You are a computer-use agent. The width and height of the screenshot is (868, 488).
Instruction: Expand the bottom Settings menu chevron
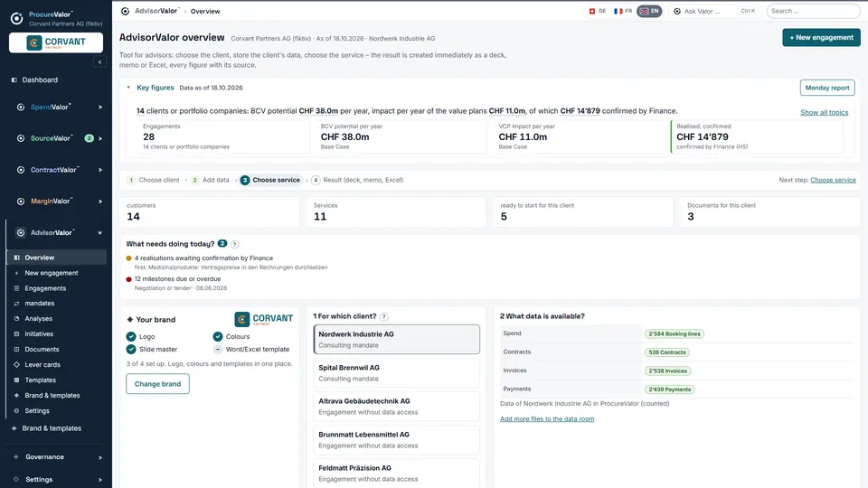(100, 480)
